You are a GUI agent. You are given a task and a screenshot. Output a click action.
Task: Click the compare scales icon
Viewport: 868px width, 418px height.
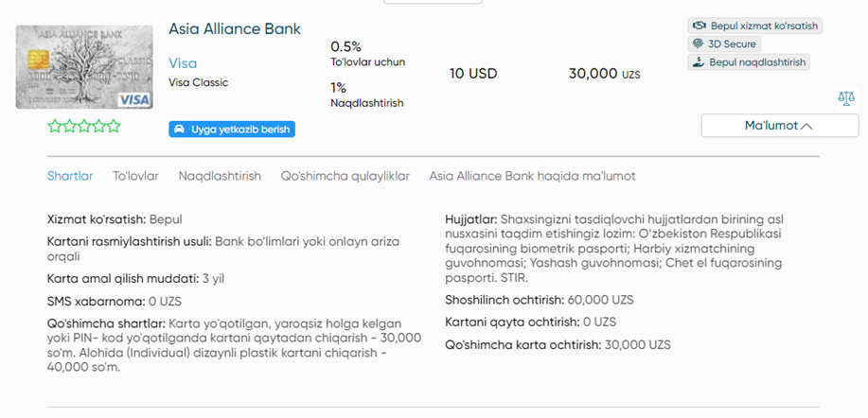click(x=846, y=99)
